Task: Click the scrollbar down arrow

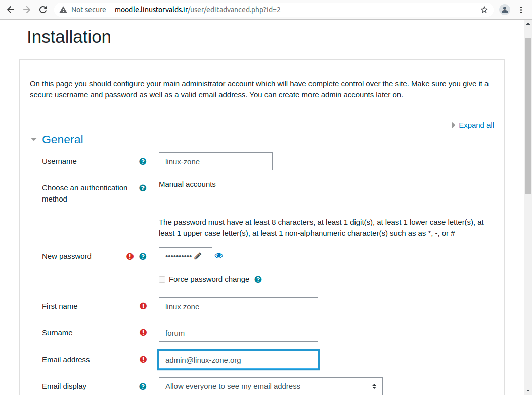Action: pyautogui.click(x=528, y=391)
